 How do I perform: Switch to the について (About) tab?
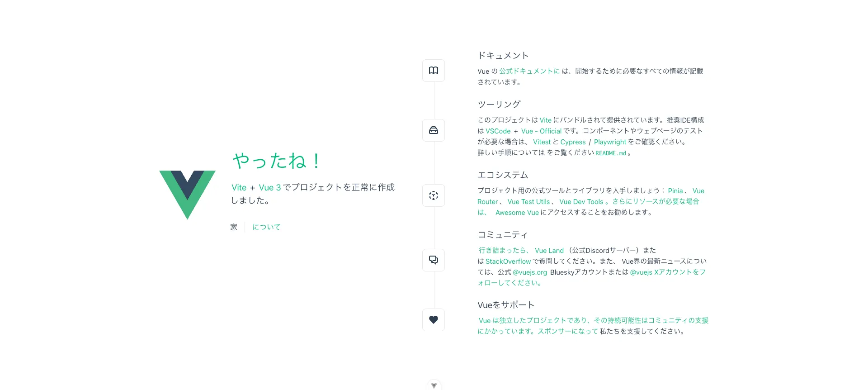(x=266, y=227)
